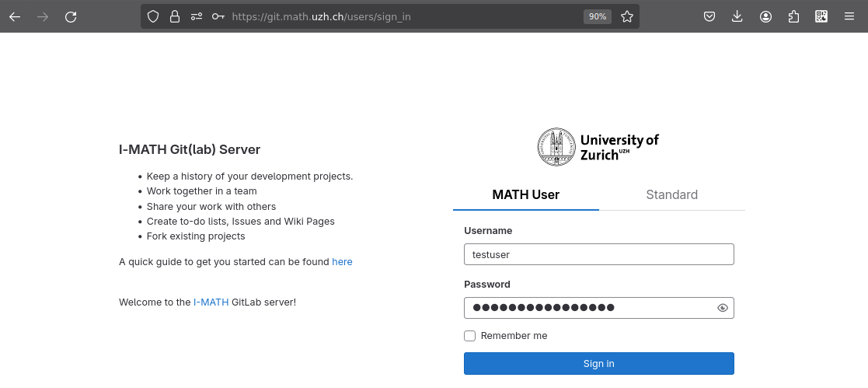Click the Sign in button

599,364
